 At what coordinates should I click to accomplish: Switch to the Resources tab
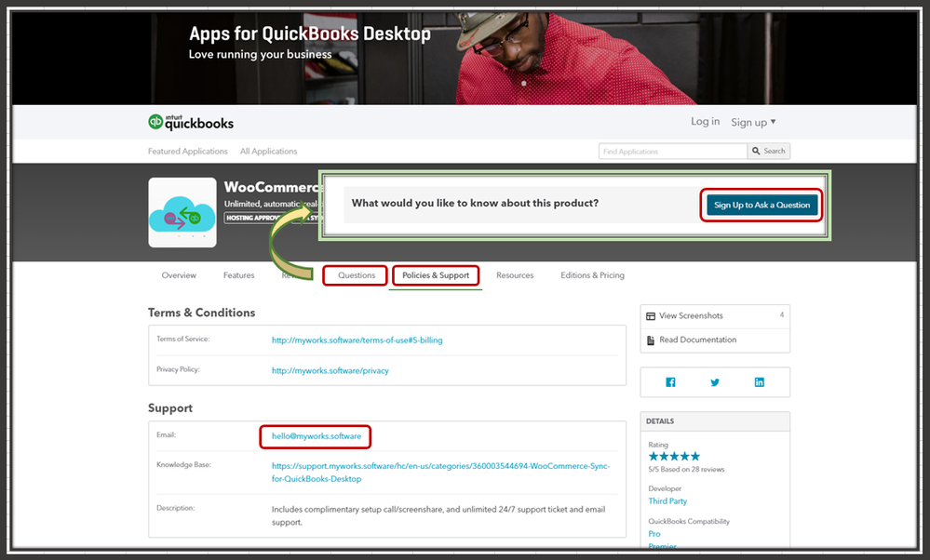pos(515,275)
